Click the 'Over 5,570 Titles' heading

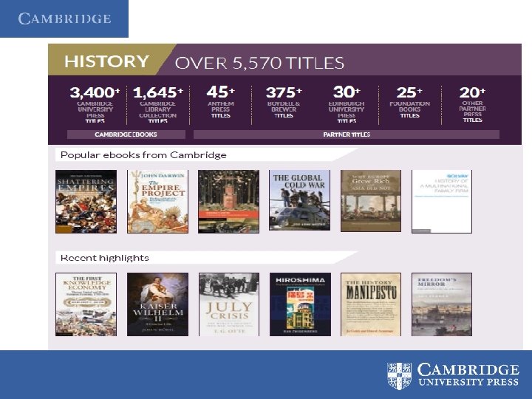[x=259, y=63]
